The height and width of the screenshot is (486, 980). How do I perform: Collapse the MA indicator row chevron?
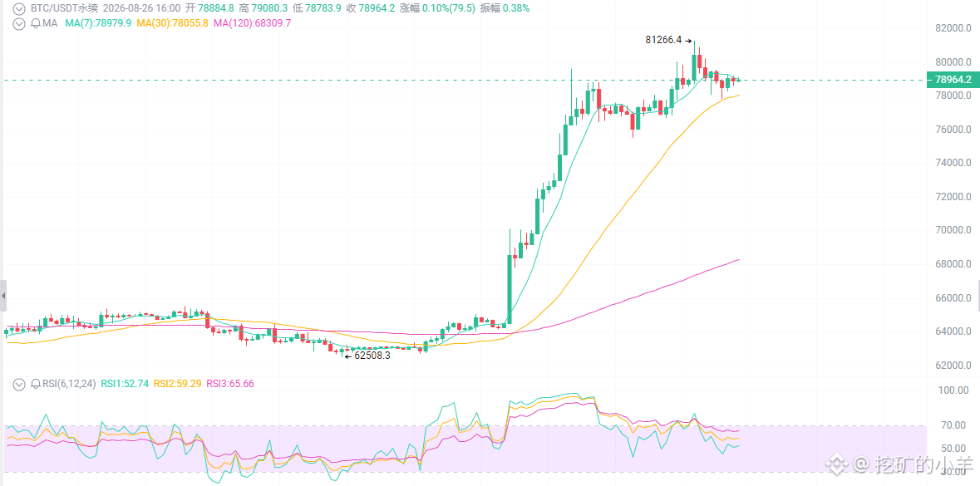[20, 23]
